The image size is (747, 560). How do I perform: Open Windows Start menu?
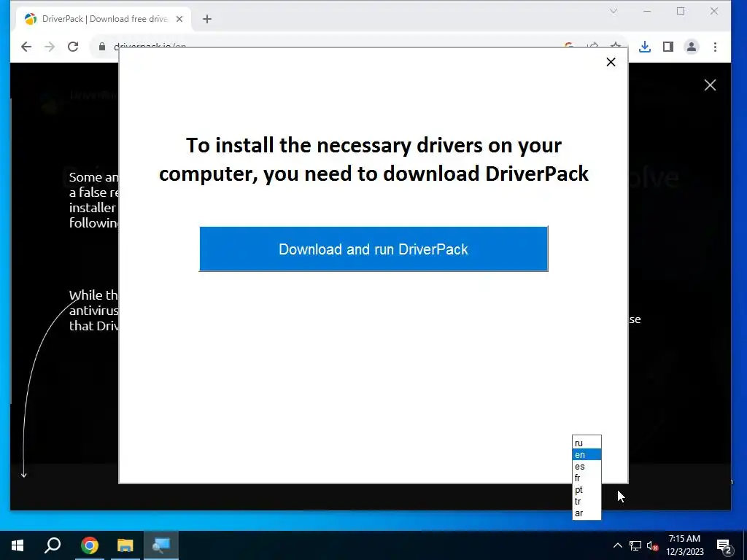(x=18, y=545)
